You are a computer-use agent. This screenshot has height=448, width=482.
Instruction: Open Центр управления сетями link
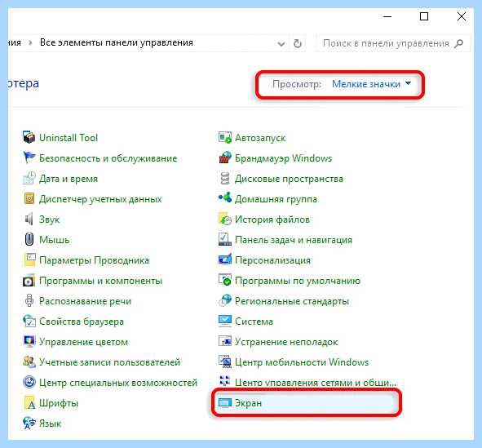(x=316, y=383)
